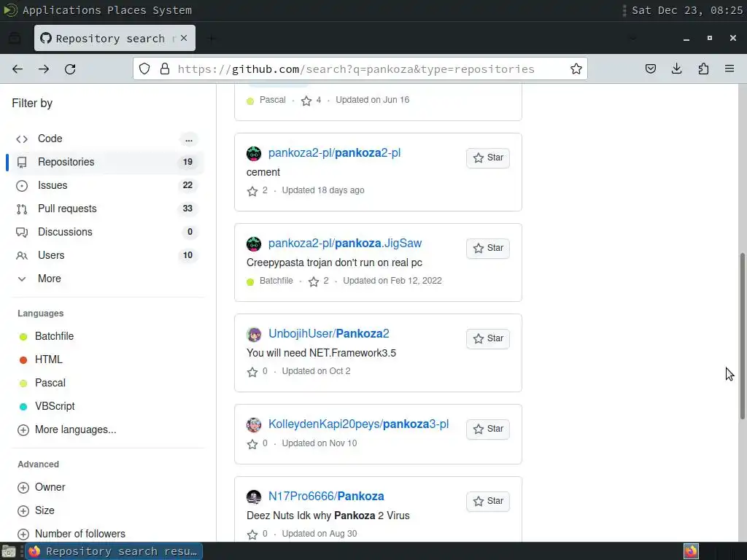The width and height of the screenshot is (747, 560).
Task: Click the padlock site security icon
Action: point(165,69)
